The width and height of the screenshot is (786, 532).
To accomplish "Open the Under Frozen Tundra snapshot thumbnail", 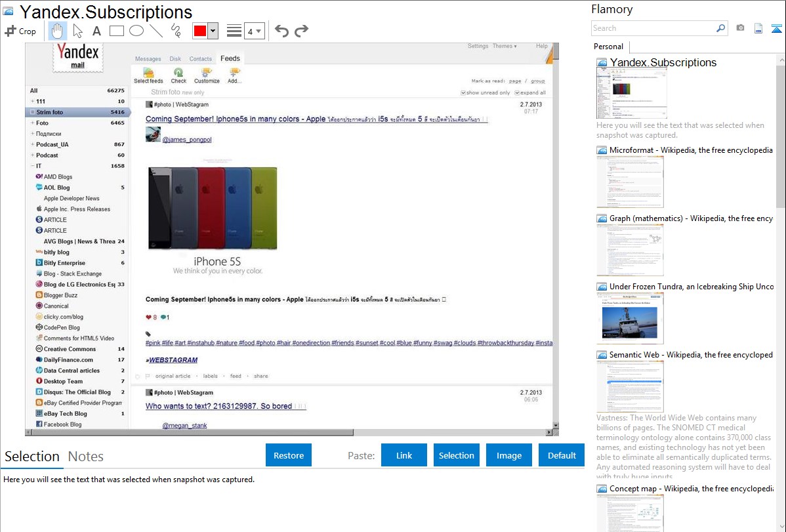I will tap(630, 318).
